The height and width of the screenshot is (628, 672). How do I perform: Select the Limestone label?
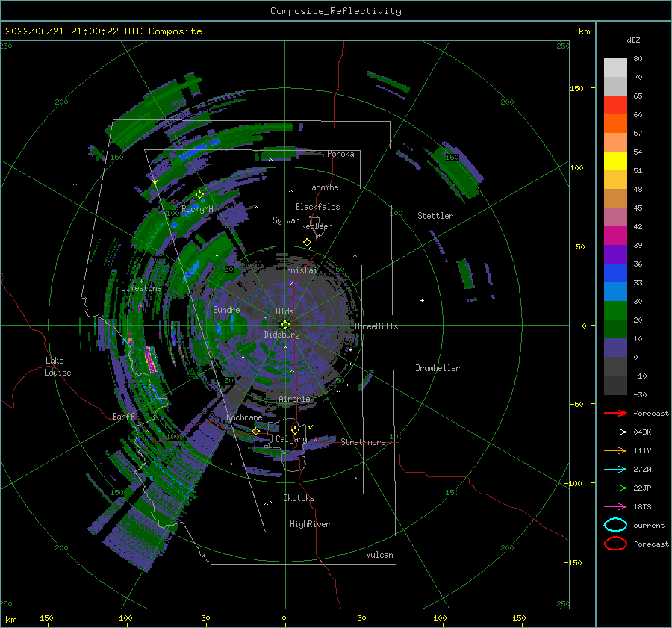[141, 288]
